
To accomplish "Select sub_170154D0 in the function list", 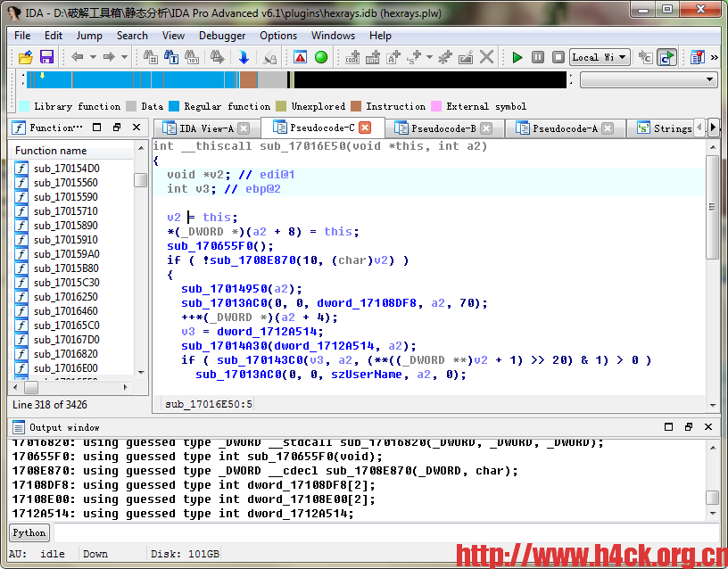I will pyautogui.click(x=67, y=169).
